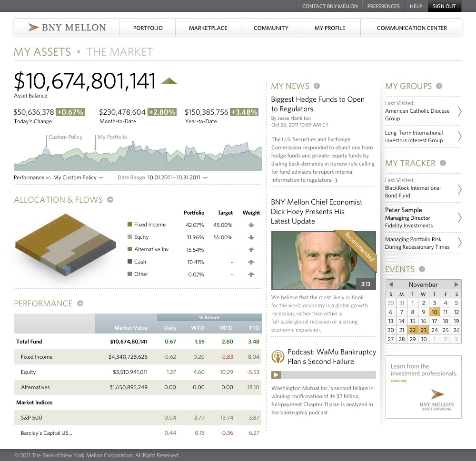Expand Events with plus icon
This screenshot has height=461, width=476.
tap(422, 269)
